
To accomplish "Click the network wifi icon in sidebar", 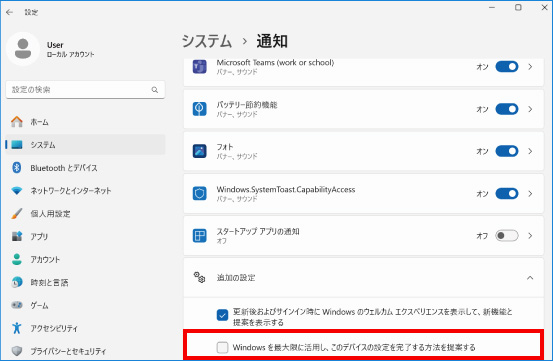I will point(17,191).
